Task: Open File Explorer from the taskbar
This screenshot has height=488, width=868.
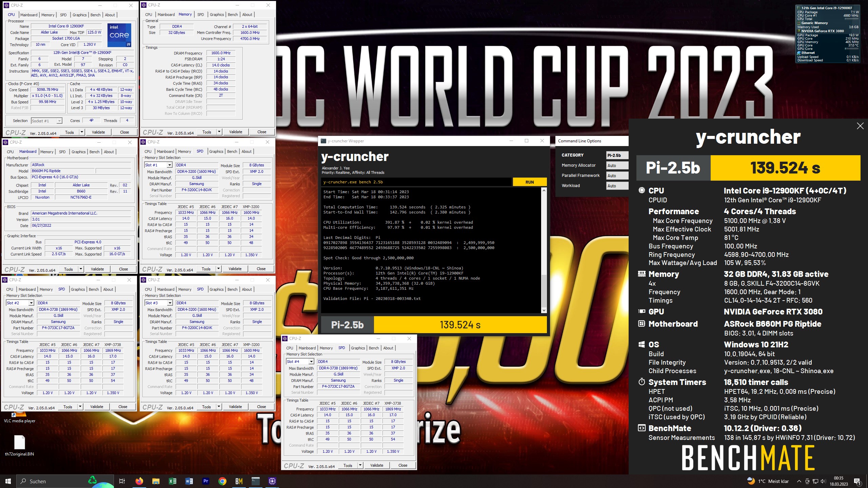Action: 156,481
